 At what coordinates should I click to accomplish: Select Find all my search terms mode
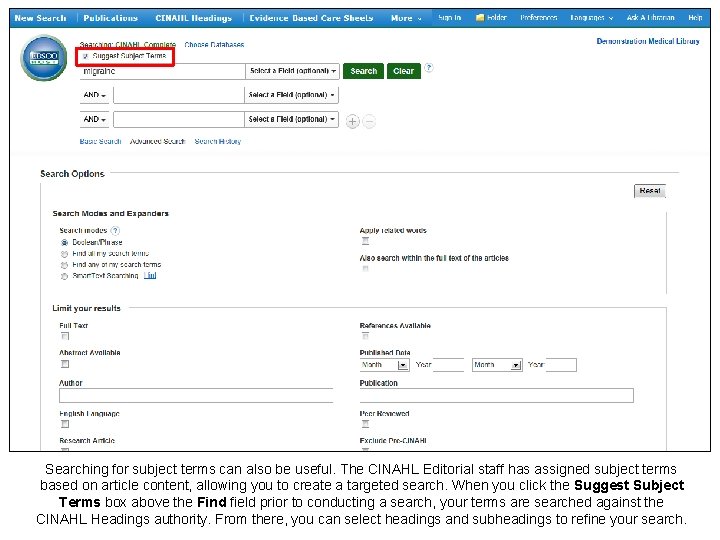pyautogui.click(x=64, y=254)
